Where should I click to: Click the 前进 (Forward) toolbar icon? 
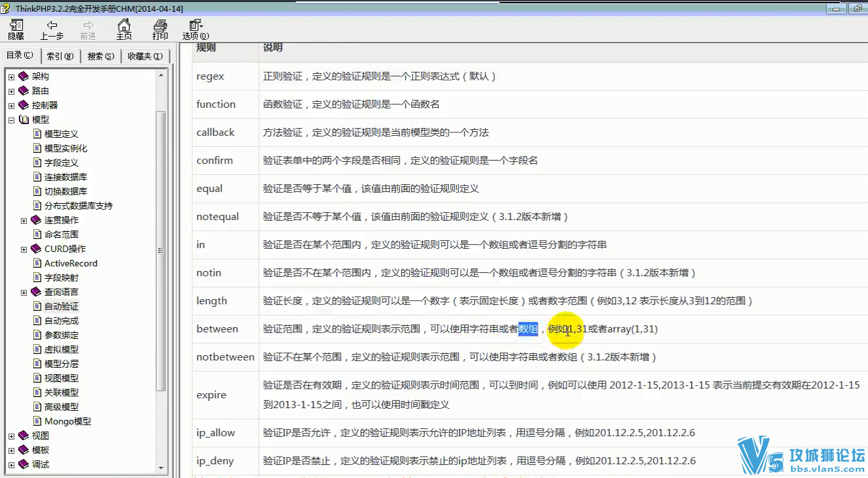88,29
